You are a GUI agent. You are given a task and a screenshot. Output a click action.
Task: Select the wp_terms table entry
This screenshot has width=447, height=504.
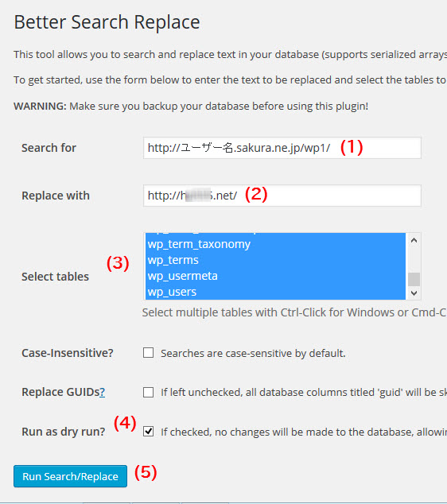[275, 260]
